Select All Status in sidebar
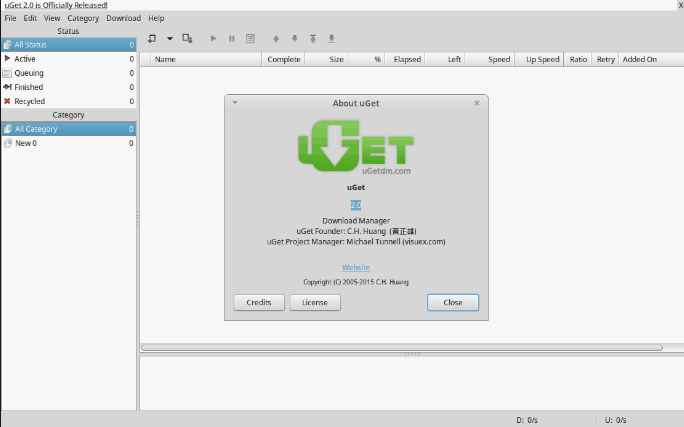The image size is (684, 427). coord(69,44)
